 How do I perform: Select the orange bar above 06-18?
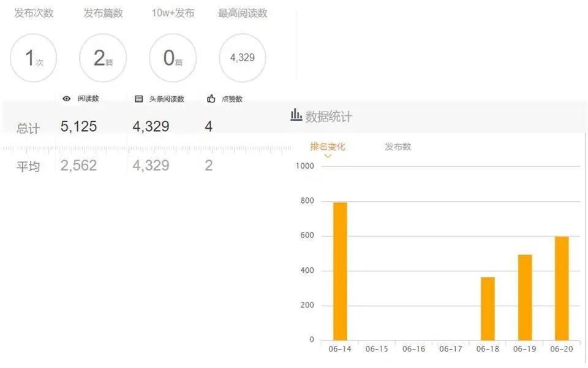tap(487, 307)
